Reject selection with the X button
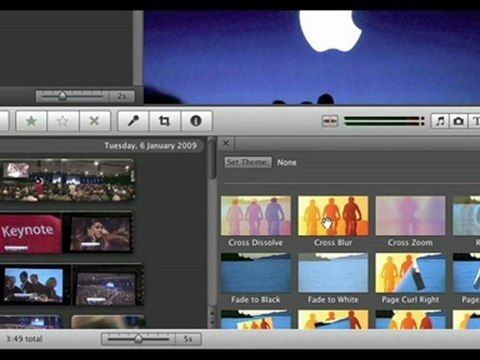The image size is (480, 360). click(x=95, y=121)
